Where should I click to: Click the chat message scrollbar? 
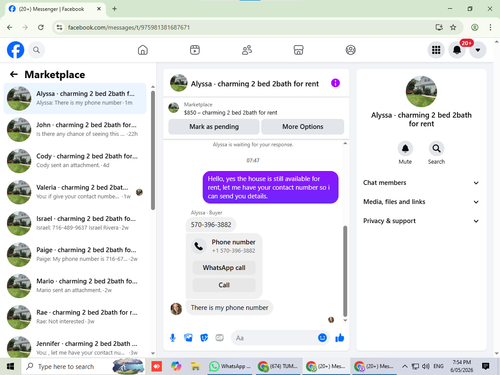[x=345, y=271]
